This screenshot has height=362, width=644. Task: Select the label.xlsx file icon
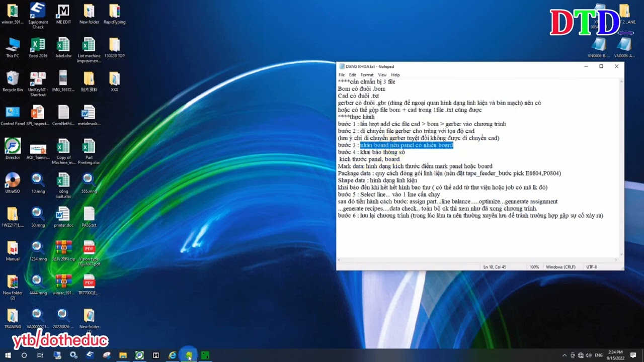click(x=63, y=48)
